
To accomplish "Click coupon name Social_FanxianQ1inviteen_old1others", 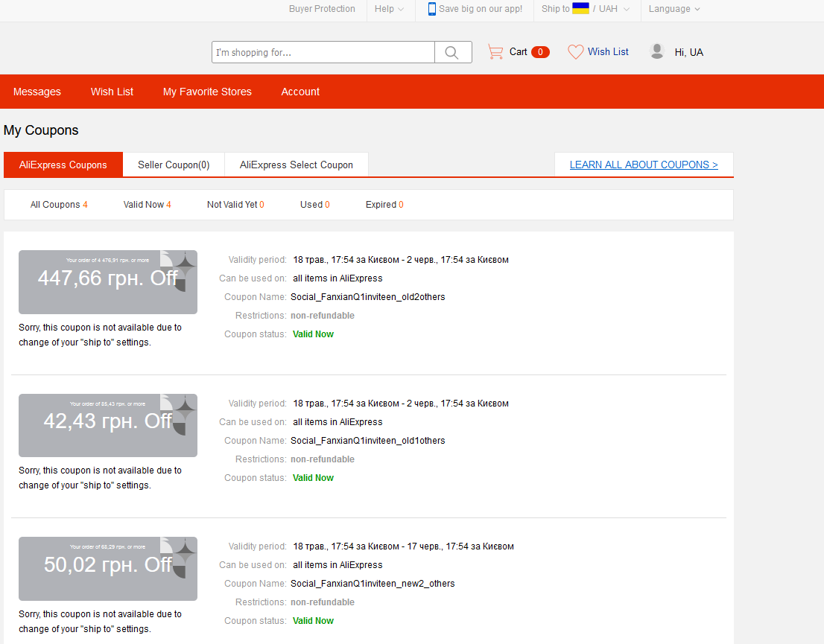I will (368, 440).
